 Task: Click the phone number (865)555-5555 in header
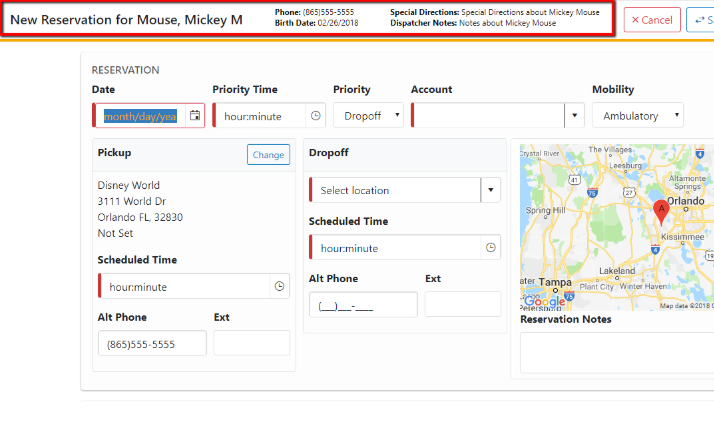[328, 12]
